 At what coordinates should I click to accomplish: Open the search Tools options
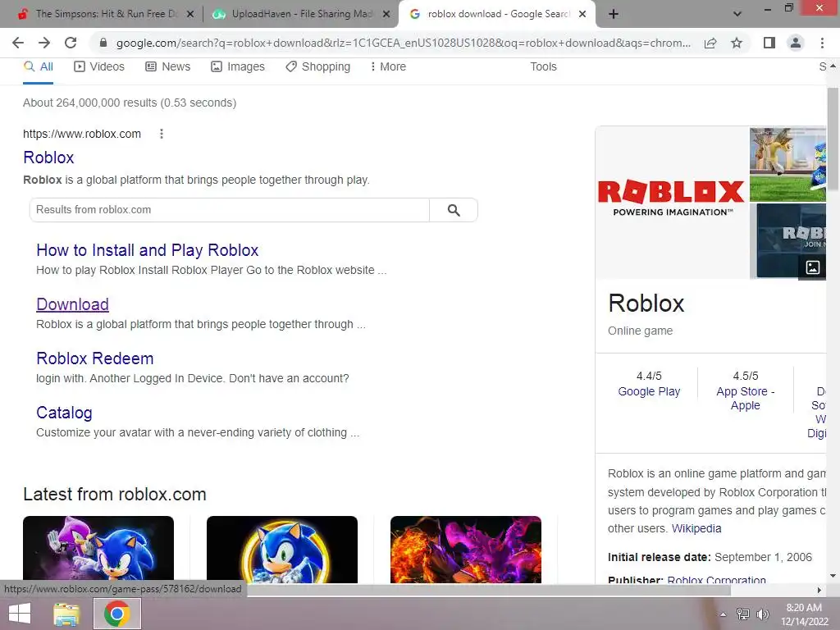543,67
